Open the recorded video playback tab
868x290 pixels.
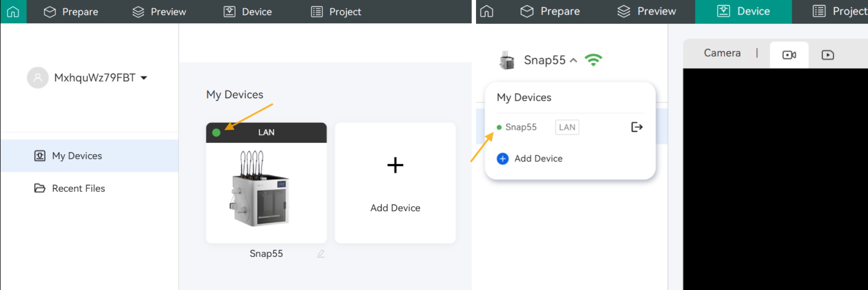click(x=827, y=55)
